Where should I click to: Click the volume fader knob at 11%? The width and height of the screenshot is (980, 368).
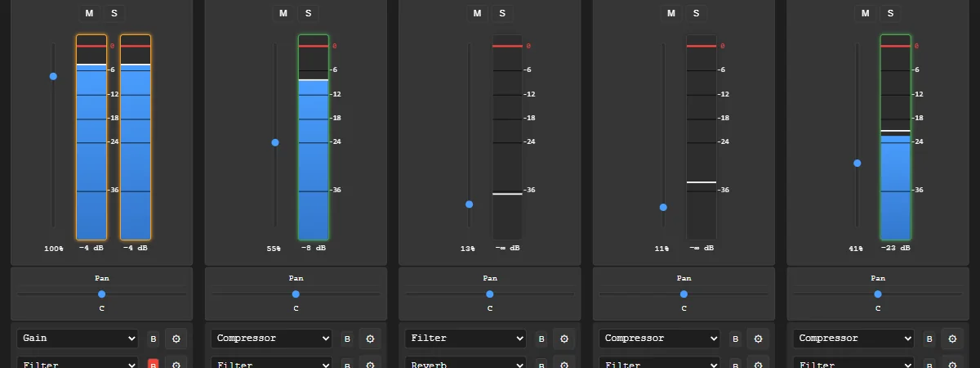[663, 207]
